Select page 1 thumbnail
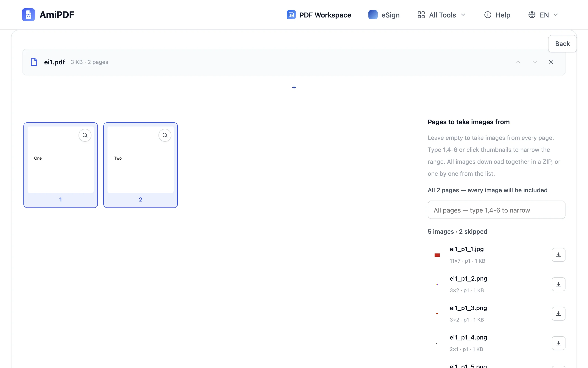This screenshot has height=368, width=588. pyautogui.click(x=60, y=165)
